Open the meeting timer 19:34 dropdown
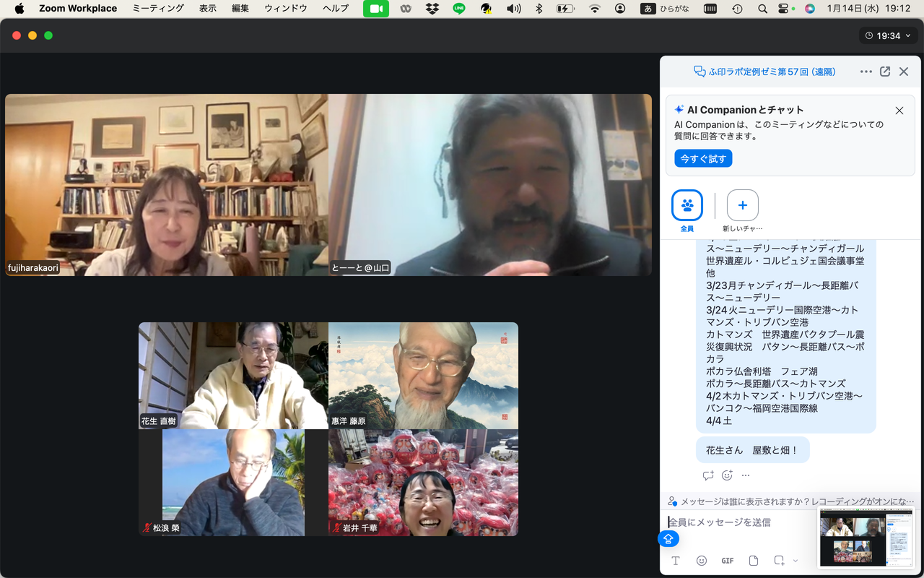This screenshot has width=924, height=578. point(889,35)
